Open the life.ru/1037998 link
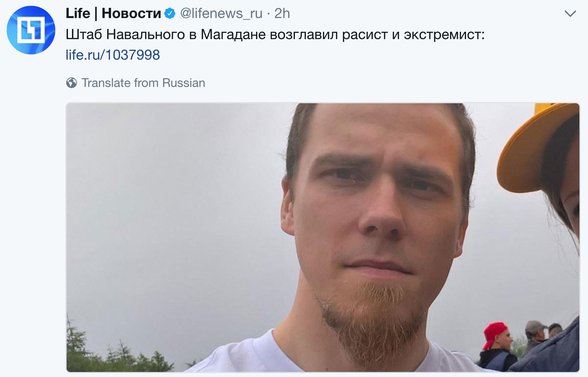 pyautogui.click(x=113, y=55)
